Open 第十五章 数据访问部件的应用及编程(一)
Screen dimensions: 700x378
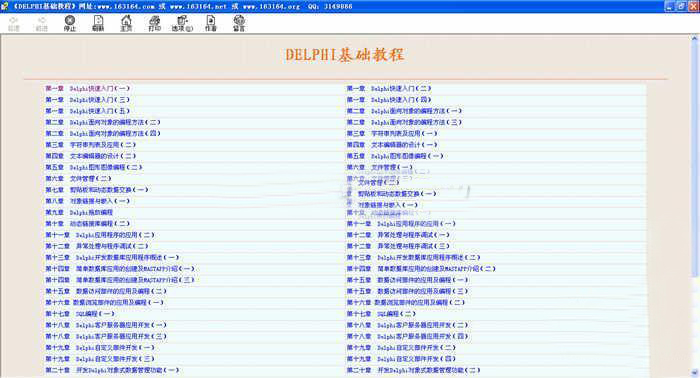click(408, 280)
